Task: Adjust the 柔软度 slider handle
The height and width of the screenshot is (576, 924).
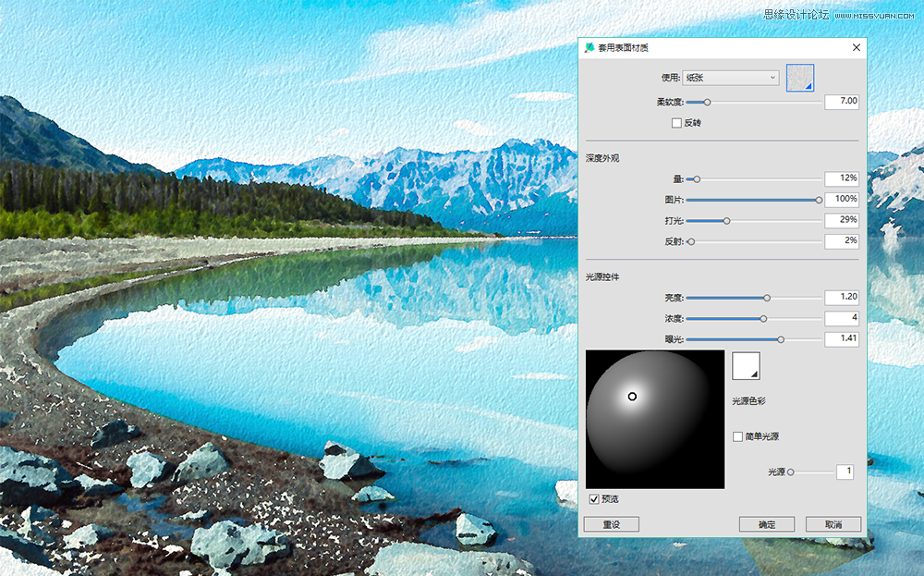Action: pos(707,102)
